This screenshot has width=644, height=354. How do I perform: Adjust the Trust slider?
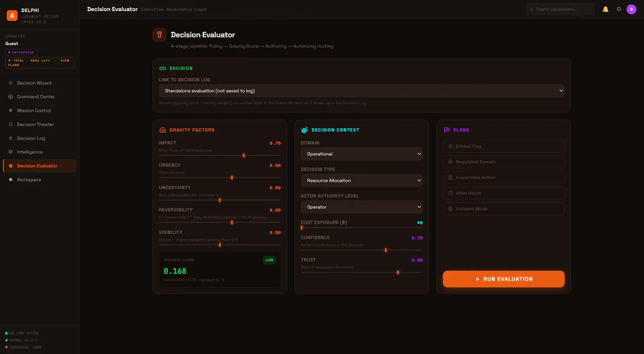pos(361,272)
